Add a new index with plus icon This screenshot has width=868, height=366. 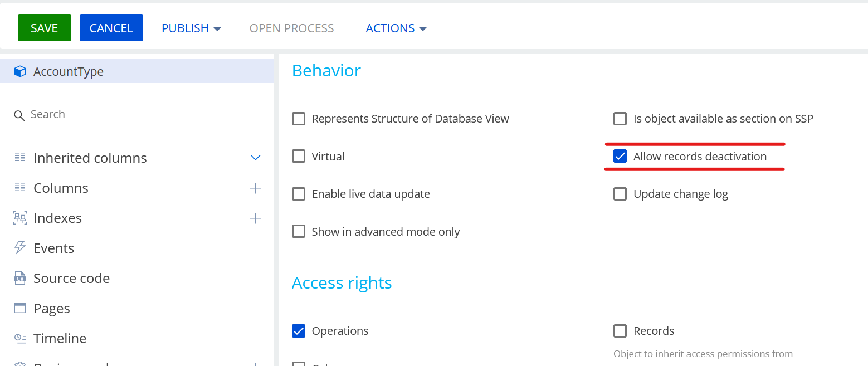[255, 218]
